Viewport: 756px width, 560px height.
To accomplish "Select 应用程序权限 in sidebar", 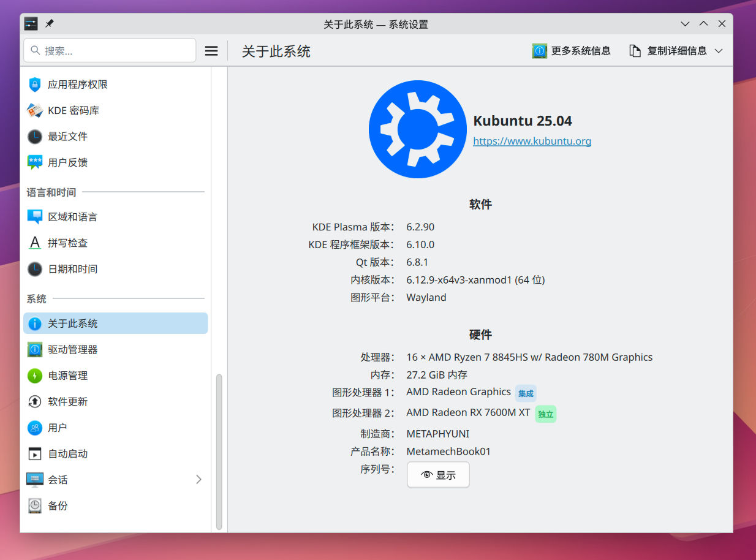I will tap(116, 85).
